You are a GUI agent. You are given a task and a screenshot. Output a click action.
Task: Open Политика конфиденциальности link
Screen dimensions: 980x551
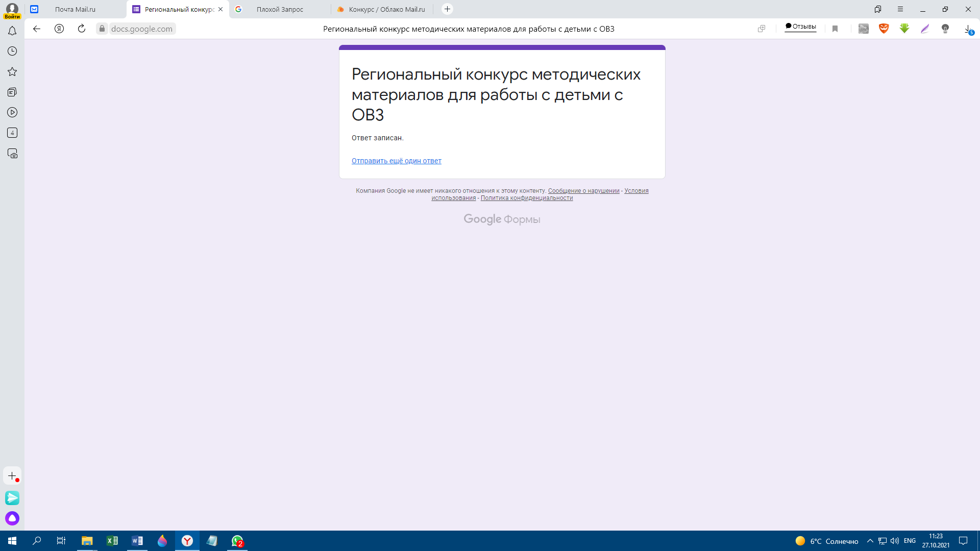click(526, 198)
